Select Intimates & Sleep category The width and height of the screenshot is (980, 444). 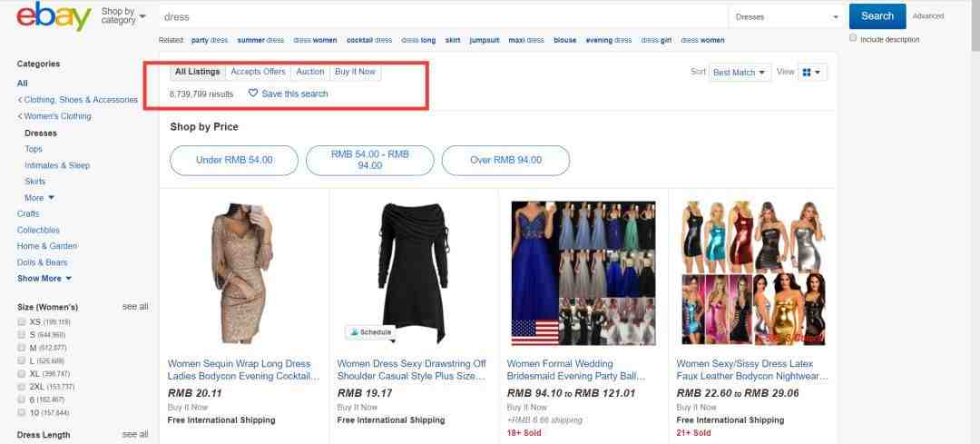coord(57,165)
